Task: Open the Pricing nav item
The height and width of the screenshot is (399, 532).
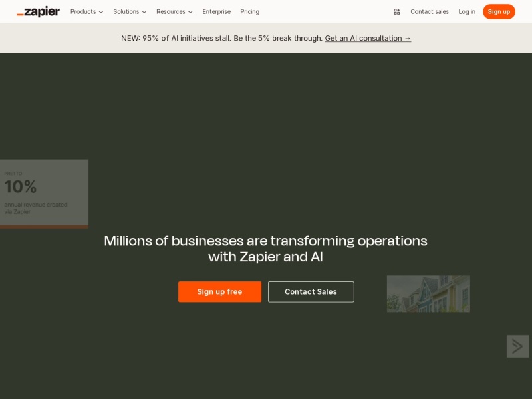Action: [250, 11]
